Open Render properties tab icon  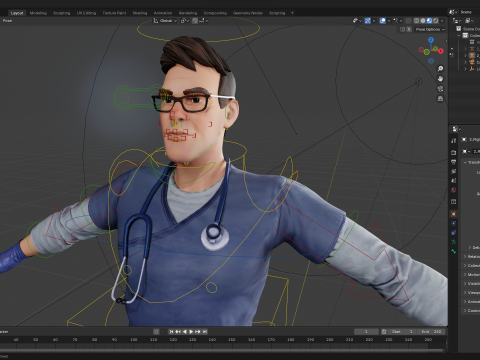click(453, 152)
